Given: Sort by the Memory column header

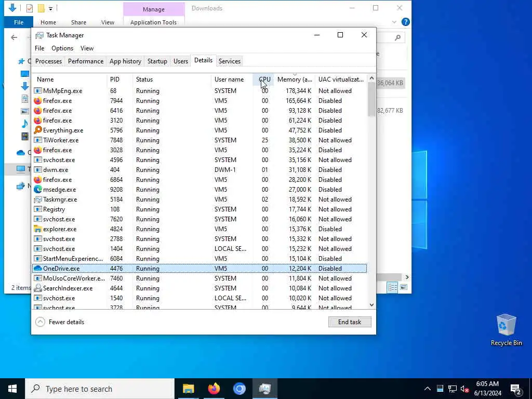Looking at the screenshot, I should click(295, 79).
